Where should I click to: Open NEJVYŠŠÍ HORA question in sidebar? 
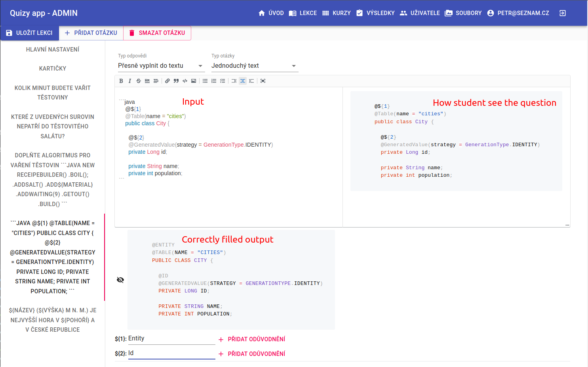53,320
